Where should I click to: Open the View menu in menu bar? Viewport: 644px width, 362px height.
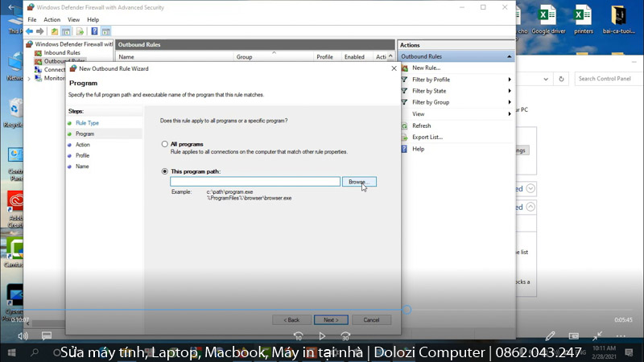pyautogui.click(x=73, y=19)
